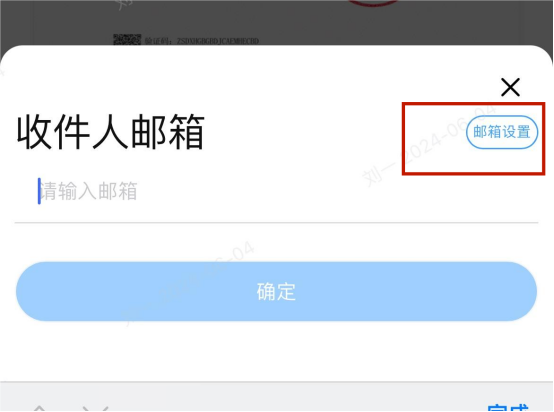554x412 pixels.
Task: Confirm with the blue 确定 button
Action: (276, 292)
